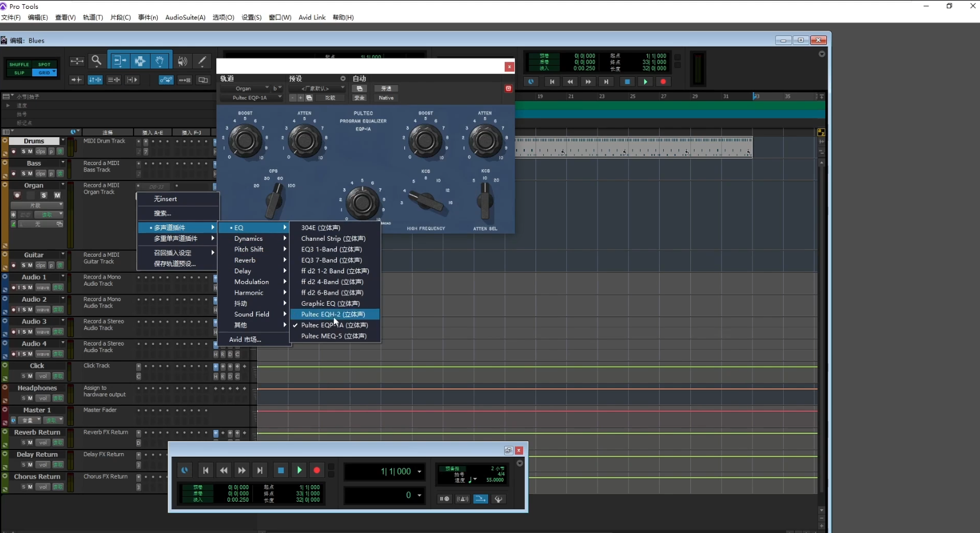Click Native button in plugin header

(386, 98)
